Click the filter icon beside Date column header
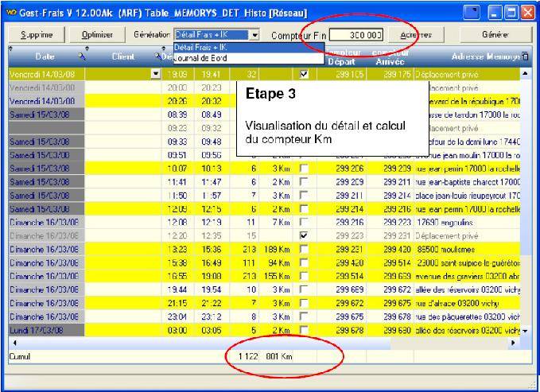The width and height of the screenshot is (540, 392). tap(84, 56)
